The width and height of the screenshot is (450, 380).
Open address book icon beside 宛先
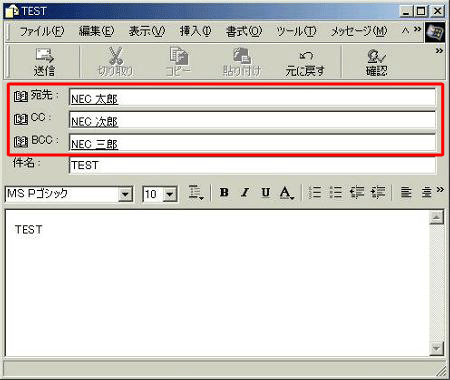pos(21,96)
